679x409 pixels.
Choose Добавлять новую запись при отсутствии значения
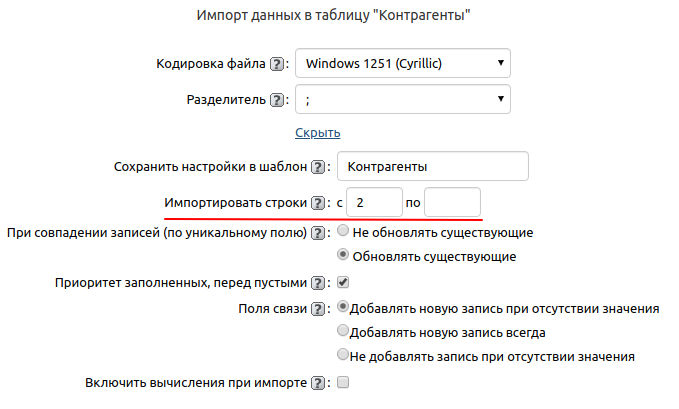pos(344,307)
